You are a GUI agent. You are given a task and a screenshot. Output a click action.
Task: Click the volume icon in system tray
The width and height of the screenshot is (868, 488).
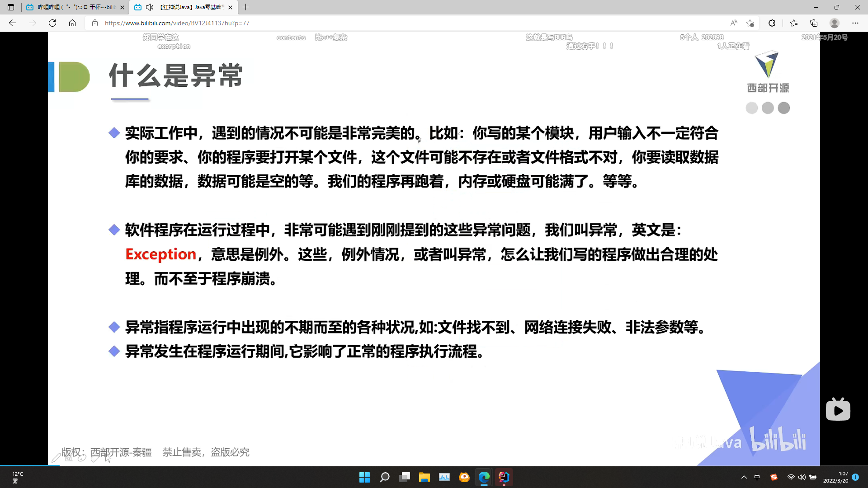(802, 477)
